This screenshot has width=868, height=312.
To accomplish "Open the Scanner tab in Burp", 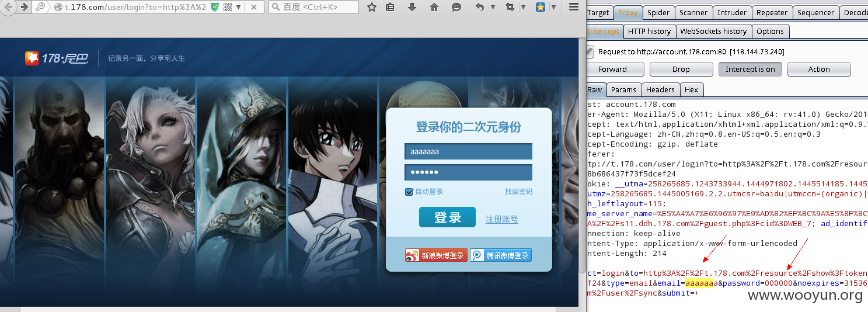I will point(693,12).
